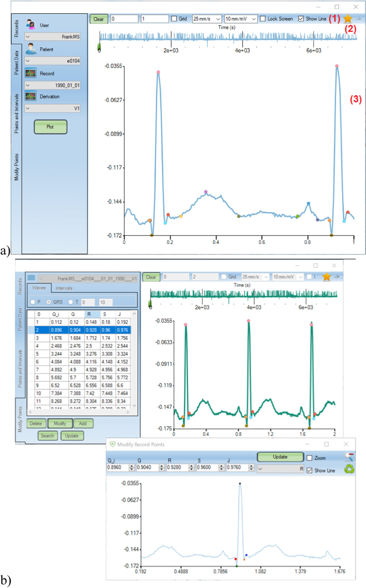Screen dimensions: 366x588
Task: Uncheck Show Line in Modify Record Points
Action: click(x=309, y=470)
